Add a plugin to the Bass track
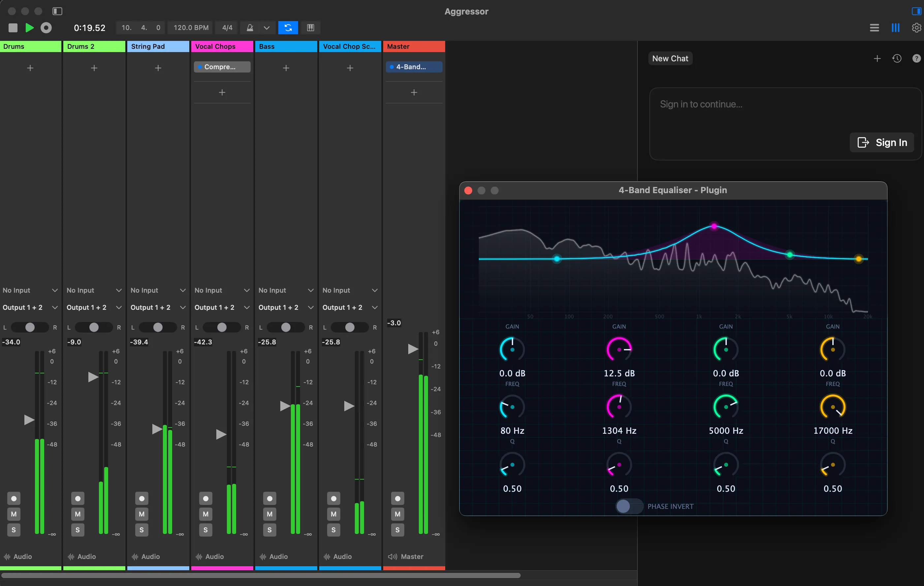This screenshot has width=924, height=586. point(286,68)
